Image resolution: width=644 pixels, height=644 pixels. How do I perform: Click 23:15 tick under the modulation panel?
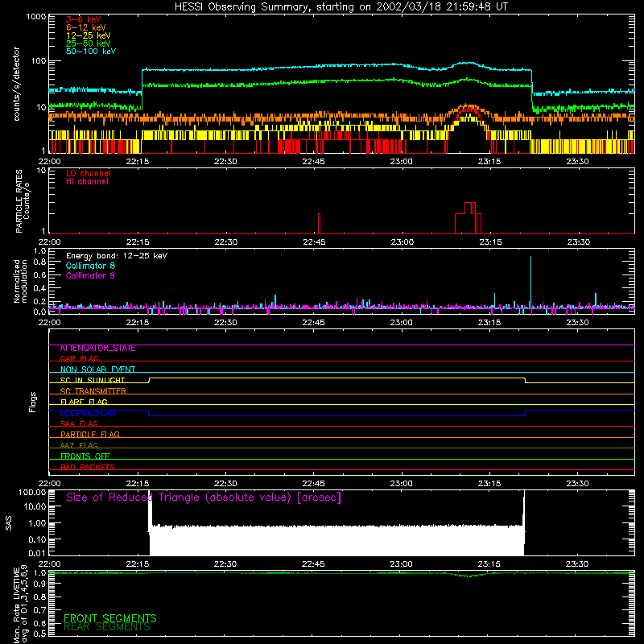point(489,323)
